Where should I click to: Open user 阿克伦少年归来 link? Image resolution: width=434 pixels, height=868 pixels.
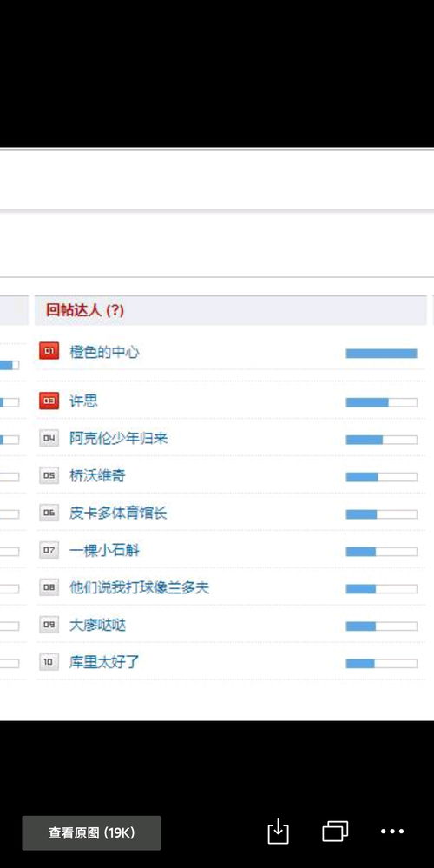[118, 439]
